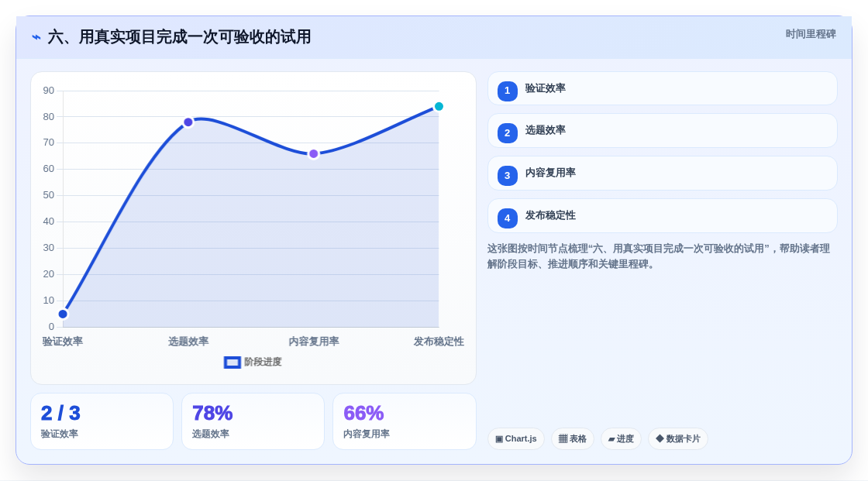Open the 验证效率 milestone row
The width and height of the screenshot is (868, 481).
[x=662, y=88]
